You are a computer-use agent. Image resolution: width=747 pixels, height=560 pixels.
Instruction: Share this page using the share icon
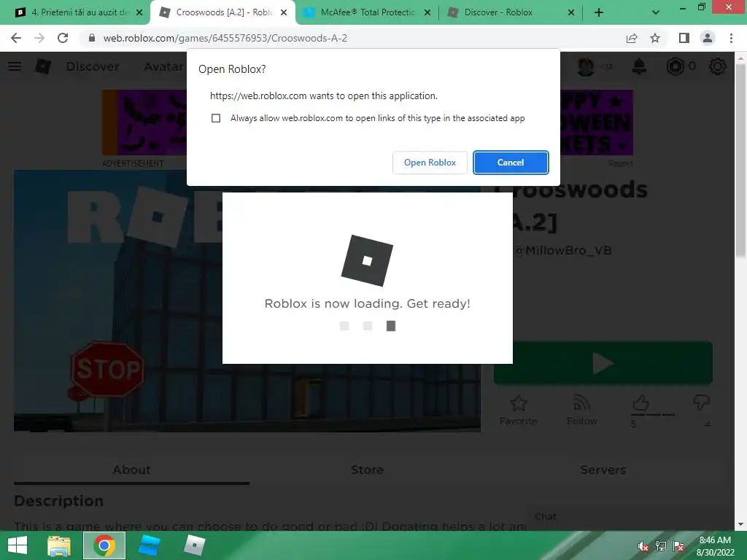[632, 38]
